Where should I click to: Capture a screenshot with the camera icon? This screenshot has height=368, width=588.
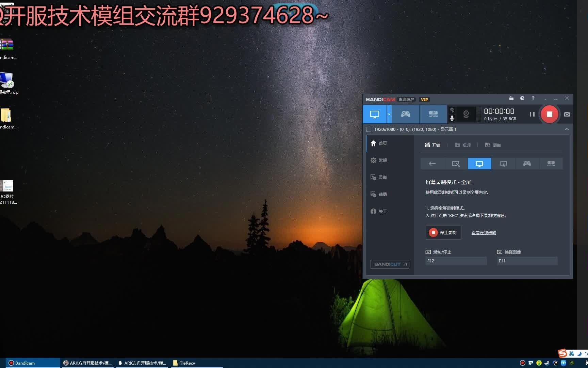pos(567,114)
